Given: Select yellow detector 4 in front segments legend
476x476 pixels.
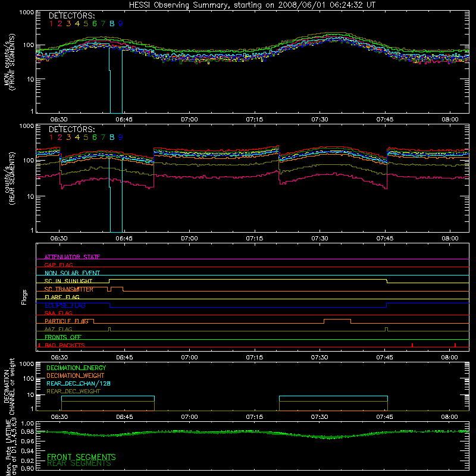Looking at the screenshot, I should [x=77, y=24].
